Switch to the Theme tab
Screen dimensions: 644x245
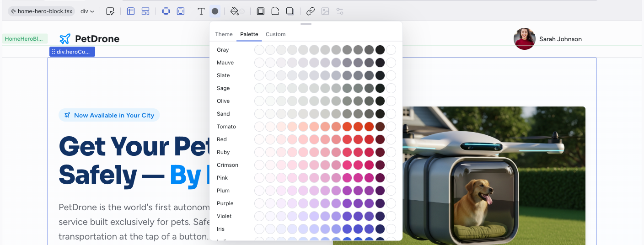pos(224,34)
